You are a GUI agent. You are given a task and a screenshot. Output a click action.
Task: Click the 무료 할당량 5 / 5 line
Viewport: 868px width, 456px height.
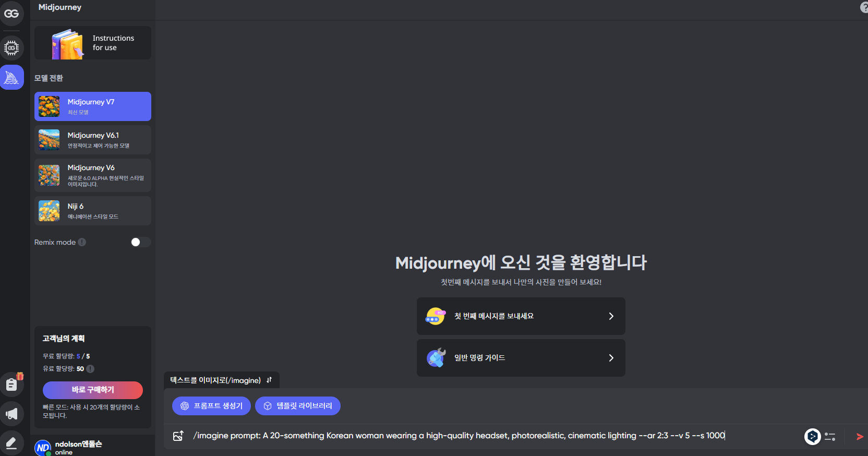66,356
